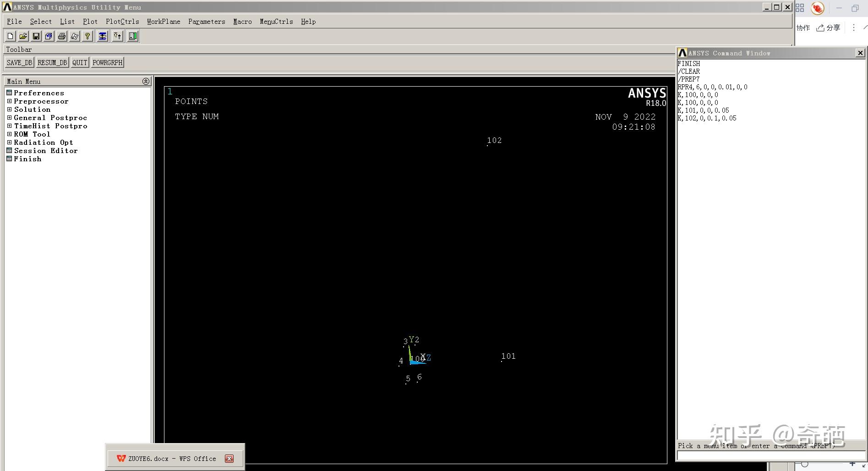Open the MenuCtrls menu

click(276, 22)
